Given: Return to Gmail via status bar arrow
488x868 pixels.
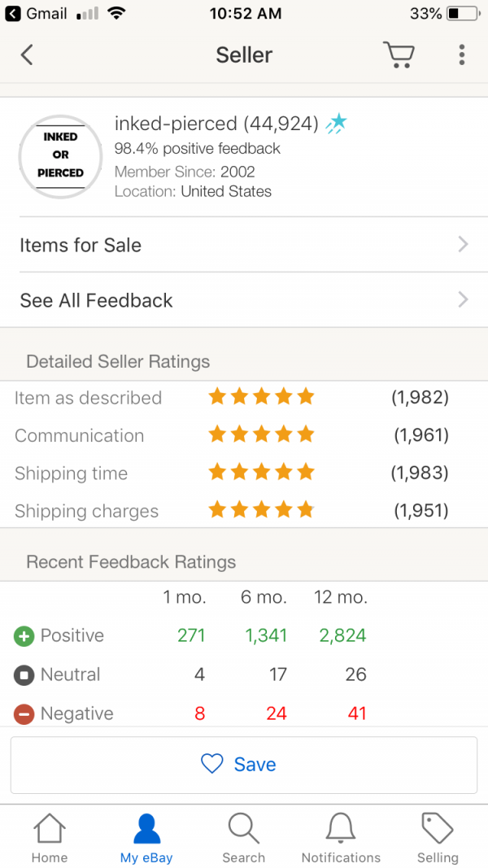Looking at the screenshot, I should tap(14, 14).
